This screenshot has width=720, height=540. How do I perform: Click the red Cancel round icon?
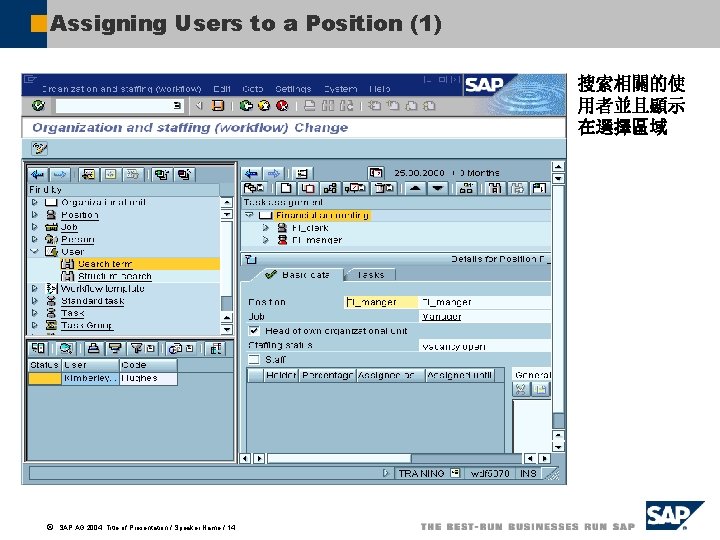coord(282,106)
